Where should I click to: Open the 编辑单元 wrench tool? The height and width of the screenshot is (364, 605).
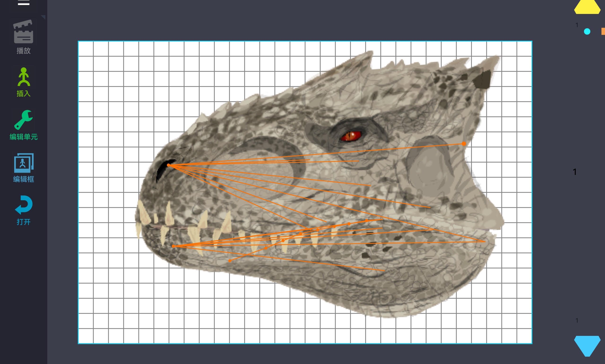tap(24, 120)
